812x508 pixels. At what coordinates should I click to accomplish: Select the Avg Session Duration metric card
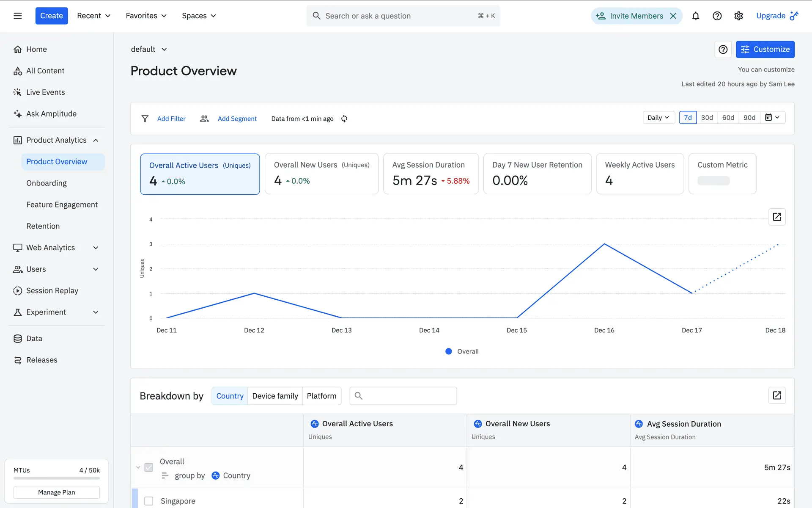tap(431, 174)
